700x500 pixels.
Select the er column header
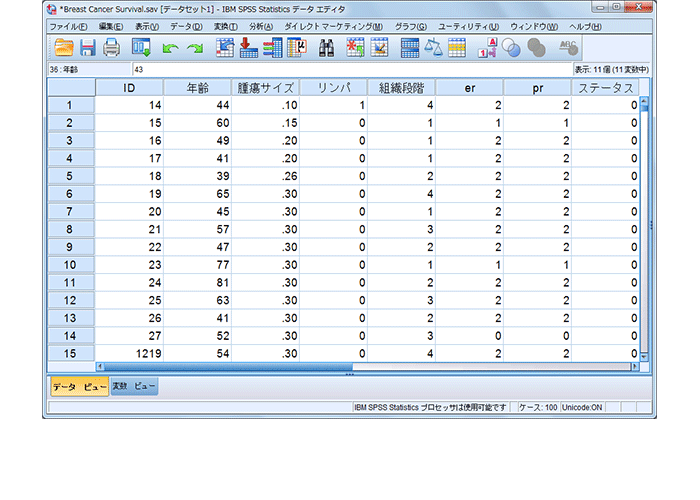click(470, 88)
